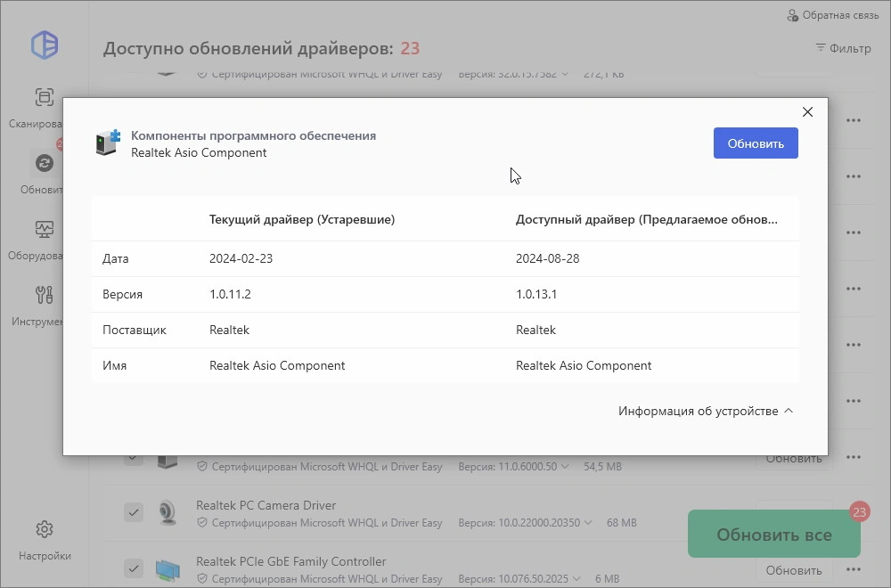Open the version dropdown showing 11.0.6000.50

(x=513, y=467)
